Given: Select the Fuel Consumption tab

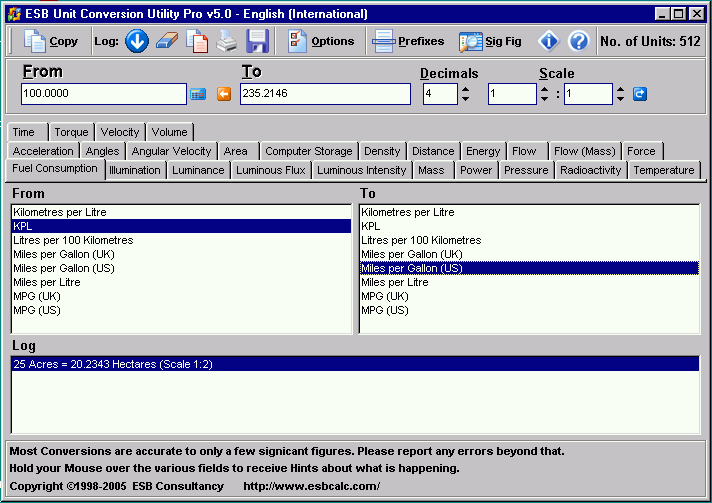Looking at the screenshot, I should 55,168.
